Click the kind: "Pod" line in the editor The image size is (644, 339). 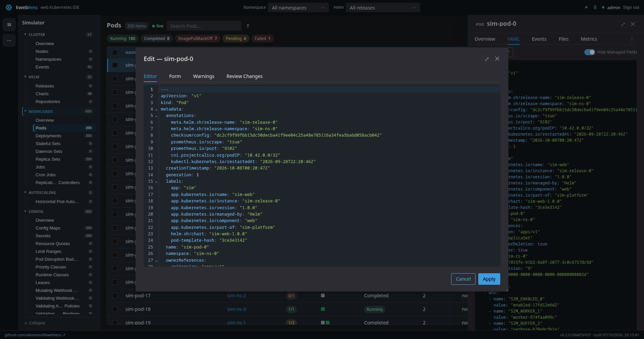175,103
